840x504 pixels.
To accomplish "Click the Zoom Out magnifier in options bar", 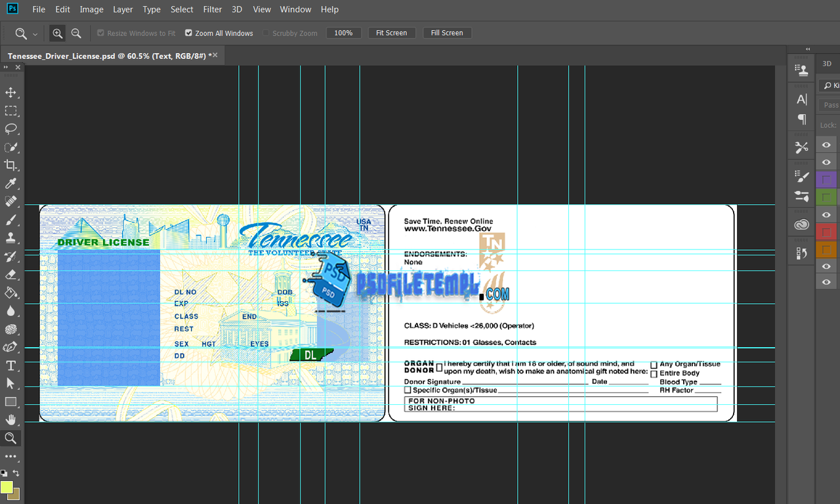I will pos(76,33).
